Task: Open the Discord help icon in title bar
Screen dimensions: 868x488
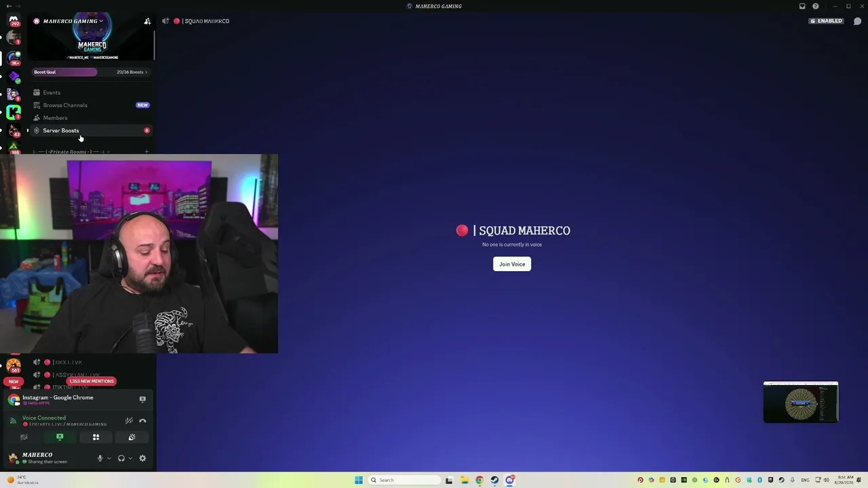Action: [x=816, y=6]
